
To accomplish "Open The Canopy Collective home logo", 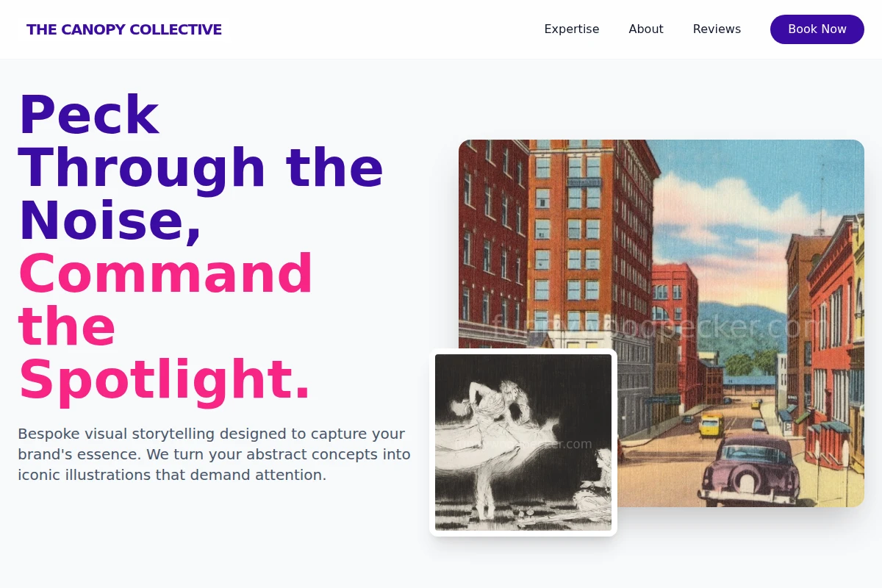I will pyautogui.click(x=124, y=29).
